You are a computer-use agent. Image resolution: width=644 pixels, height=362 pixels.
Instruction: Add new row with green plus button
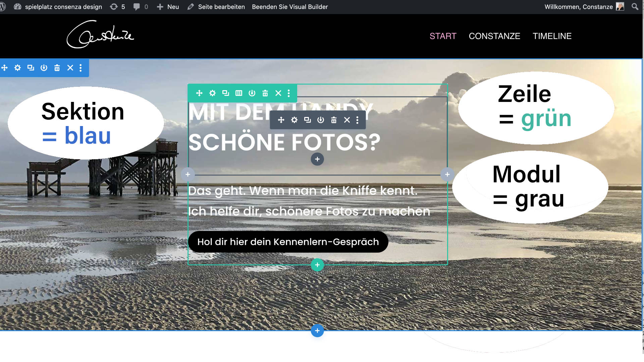coord(317,265)
